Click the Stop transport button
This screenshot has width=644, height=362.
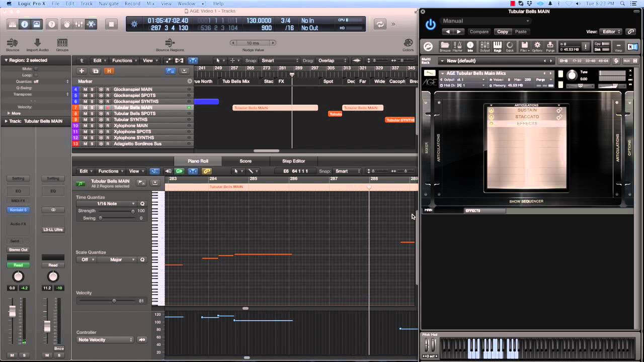point(111,24)
